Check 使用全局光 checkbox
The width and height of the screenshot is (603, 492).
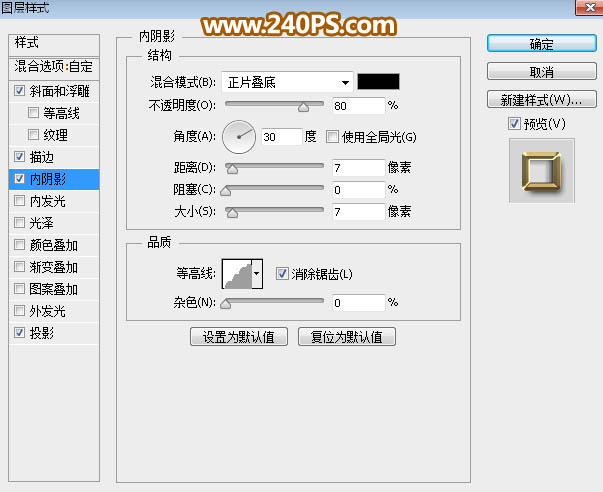[x=332, y=137]
